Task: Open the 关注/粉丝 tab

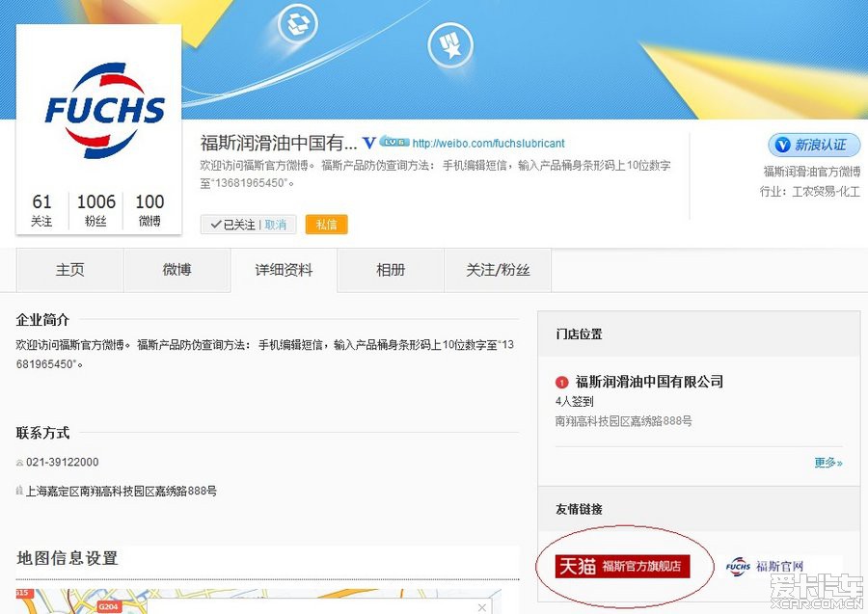Action: [x=498, y=270]
